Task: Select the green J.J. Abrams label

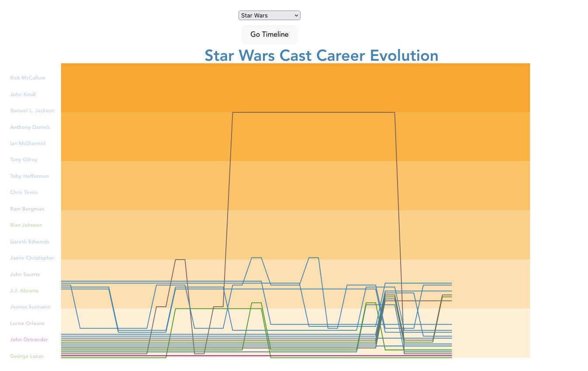Action: point(24,291)
